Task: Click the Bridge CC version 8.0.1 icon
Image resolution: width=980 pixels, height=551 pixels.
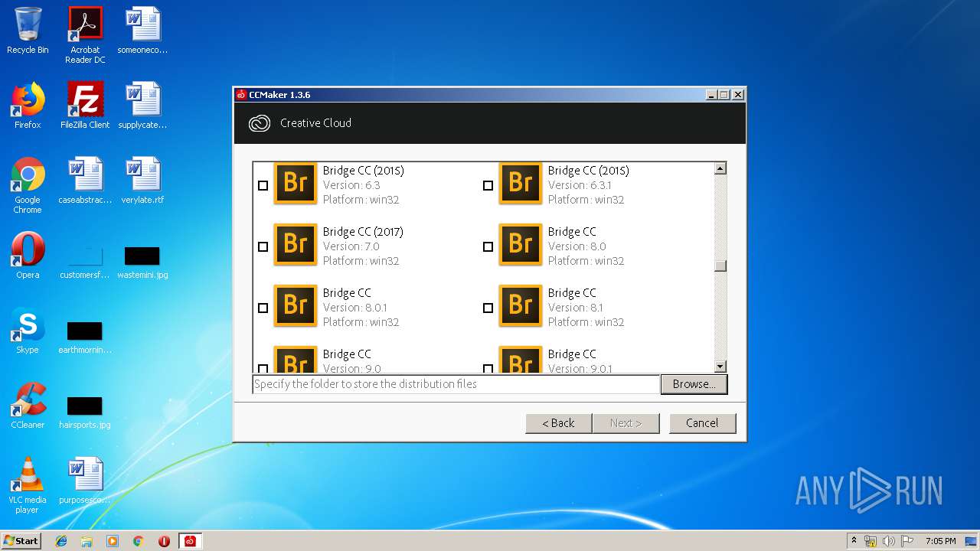Action: tap(296, 306)
